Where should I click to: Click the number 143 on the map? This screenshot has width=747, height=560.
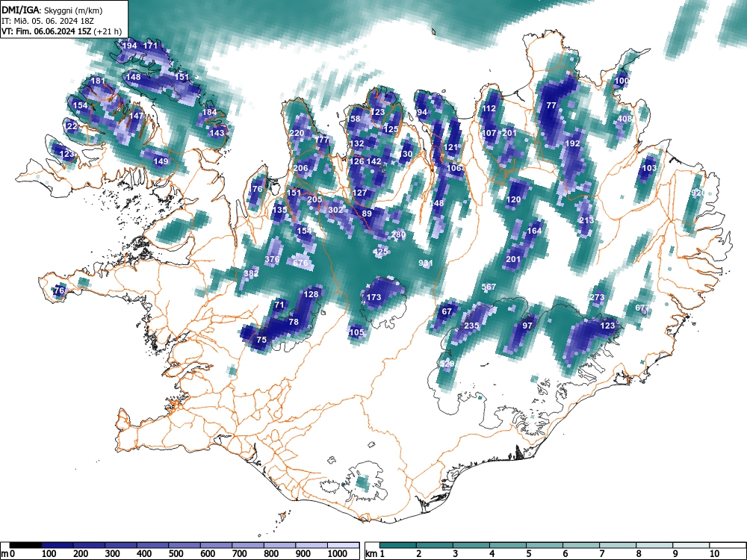217,132
